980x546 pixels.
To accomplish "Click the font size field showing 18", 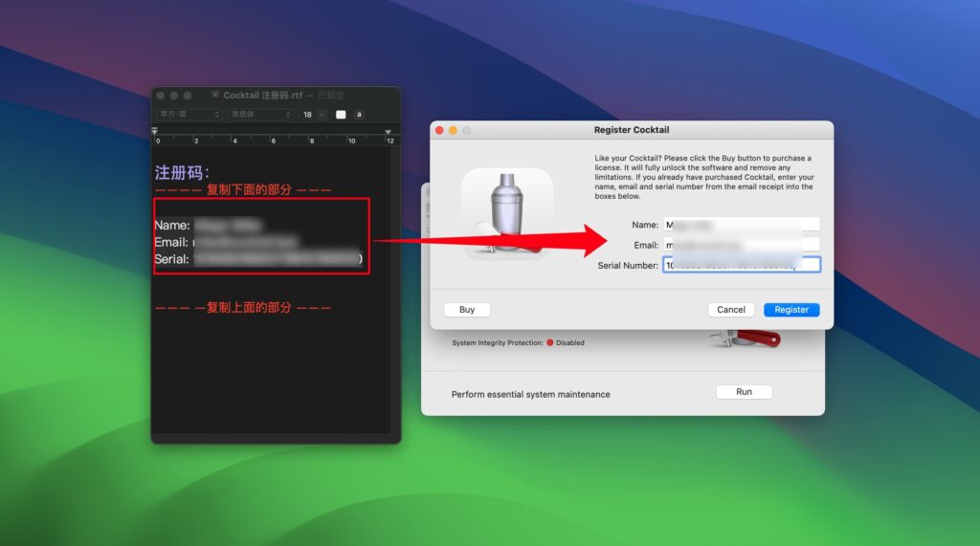I will coord(307,115).
